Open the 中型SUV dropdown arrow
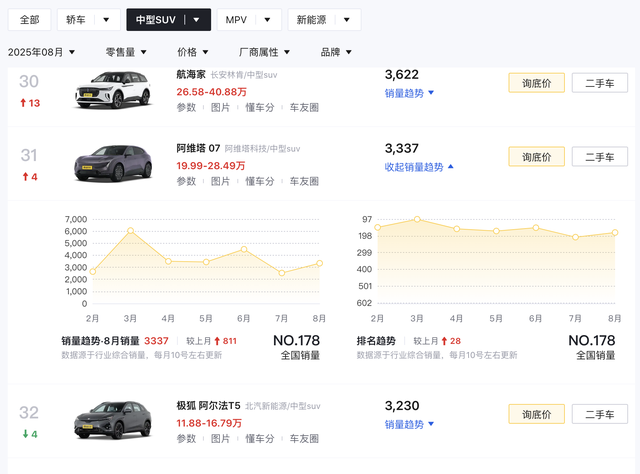This screenshot has width=640, height=474. 196,20
